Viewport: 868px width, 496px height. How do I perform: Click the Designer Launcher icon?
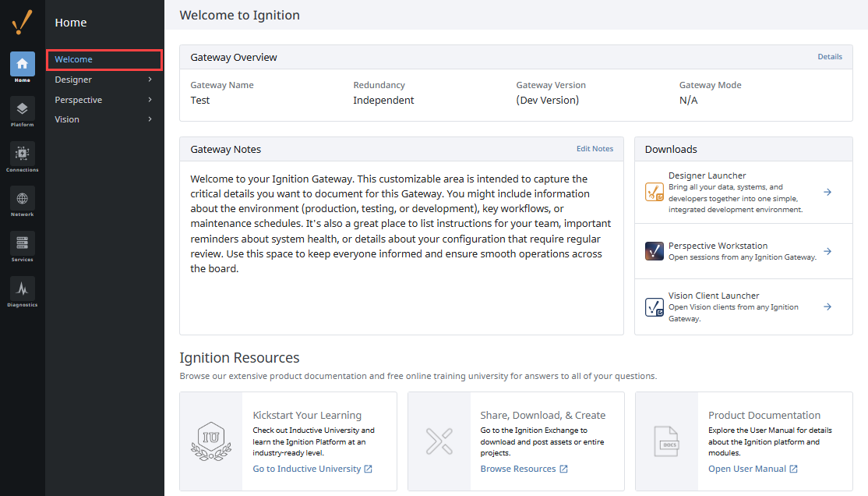tap(655, 192)
